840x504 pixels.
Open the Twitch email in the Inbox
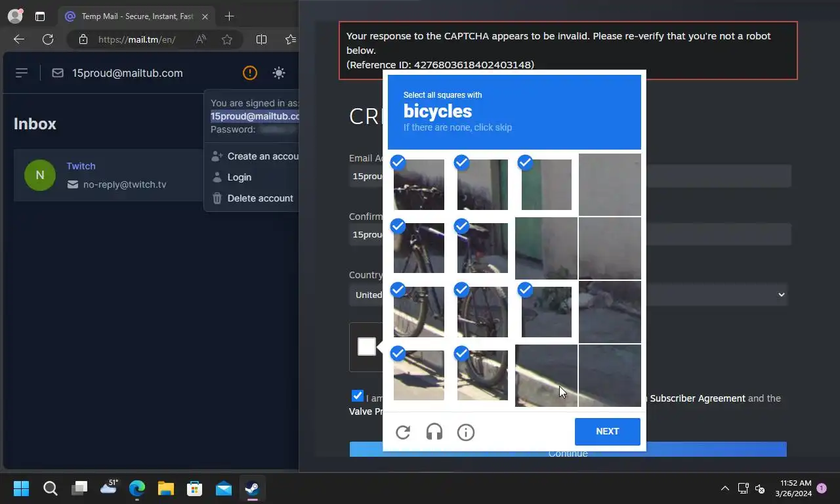[108, 175]
